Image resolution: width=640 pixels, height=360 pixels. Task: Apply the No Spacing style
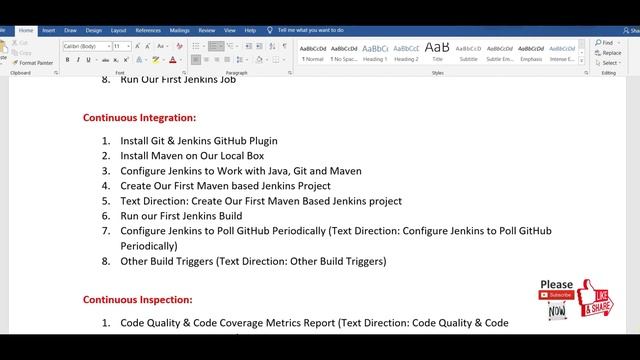click(x=344, y=53)
